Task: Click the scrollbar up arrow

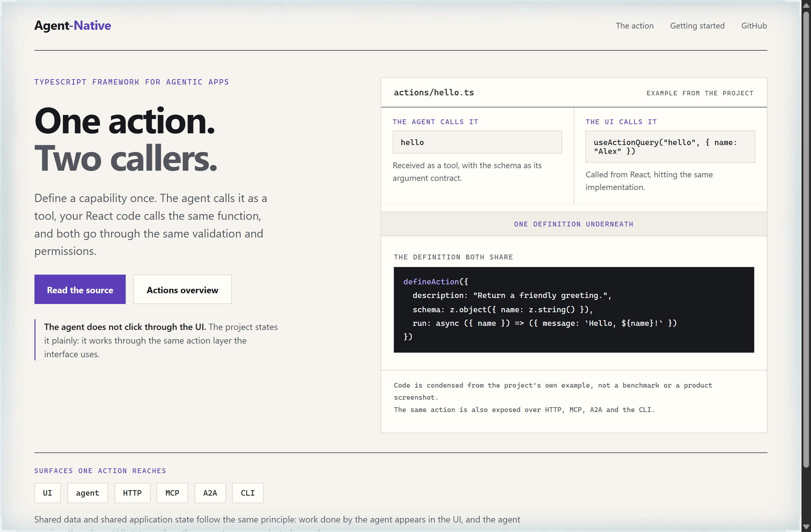Action: tap(806, 6)
